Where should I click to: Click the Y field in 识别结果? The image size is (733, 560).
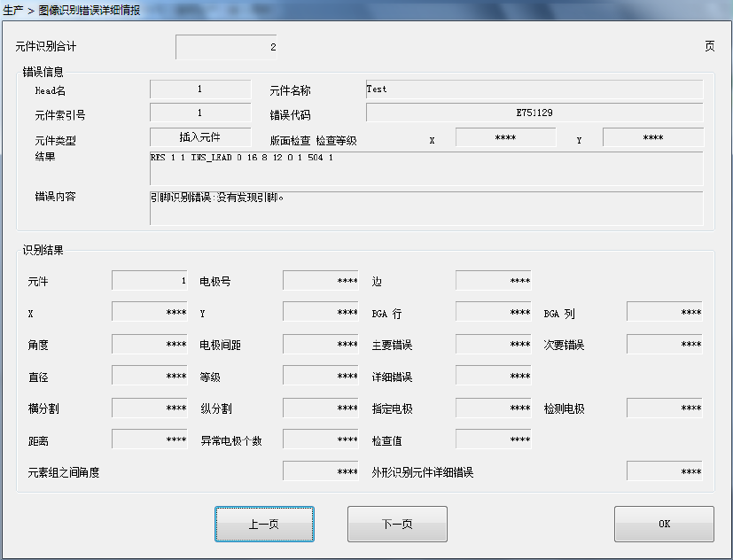[321, 312]
